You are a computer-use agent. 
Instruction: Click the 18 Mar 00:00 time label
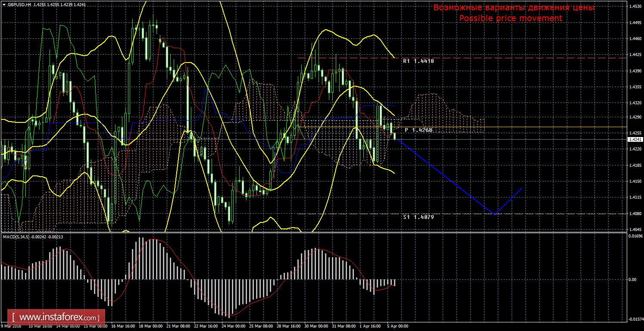pos(151,327)
